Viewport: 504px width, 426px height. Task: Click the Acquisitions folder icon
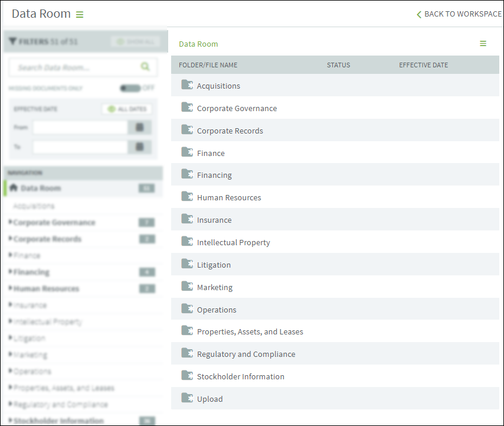pyautogui.click(x=187, y=84)
